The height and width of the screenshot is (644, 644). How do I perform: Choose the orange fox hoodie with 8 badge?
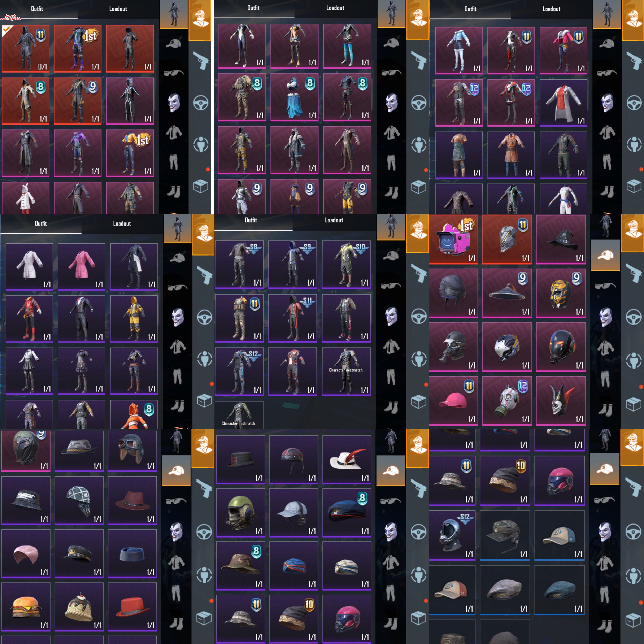point(134,414)
